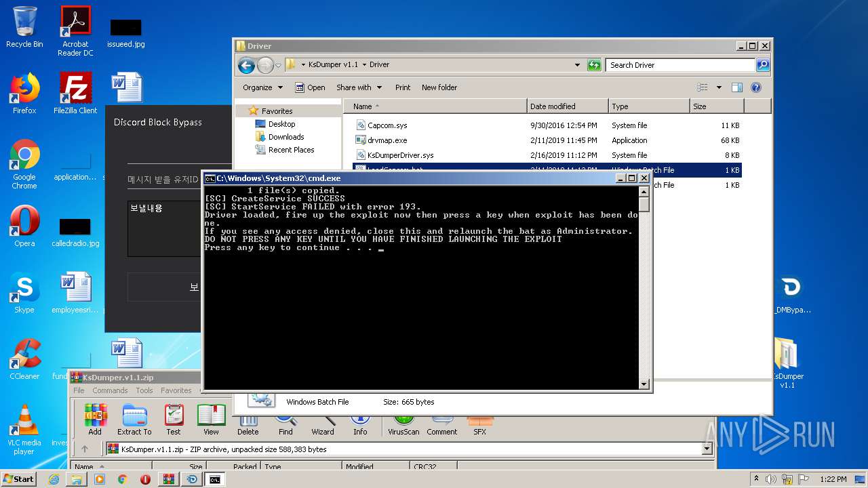868x488 pixels.
Task: Open the Start menu
Action: point(19,479)
